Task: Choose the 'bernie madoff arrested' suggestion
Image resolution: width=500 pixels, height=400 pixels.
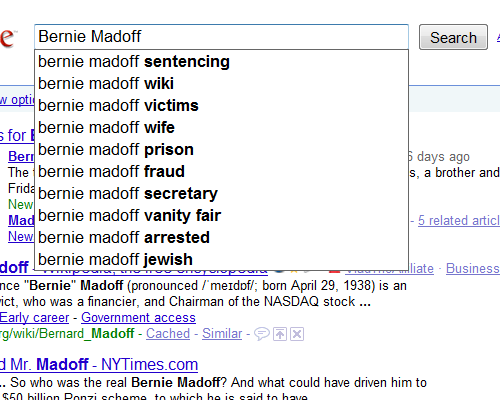Action: [221, 238]
